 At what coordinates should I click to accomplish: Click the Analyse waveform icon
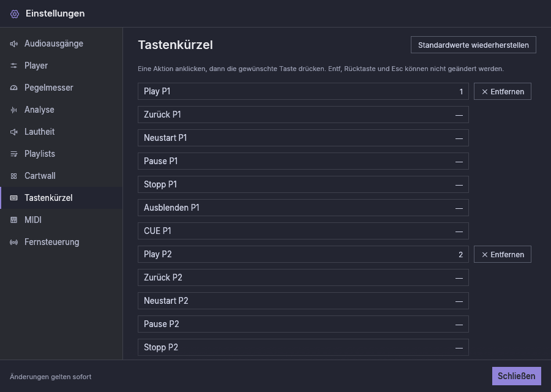tap(13, 110)
